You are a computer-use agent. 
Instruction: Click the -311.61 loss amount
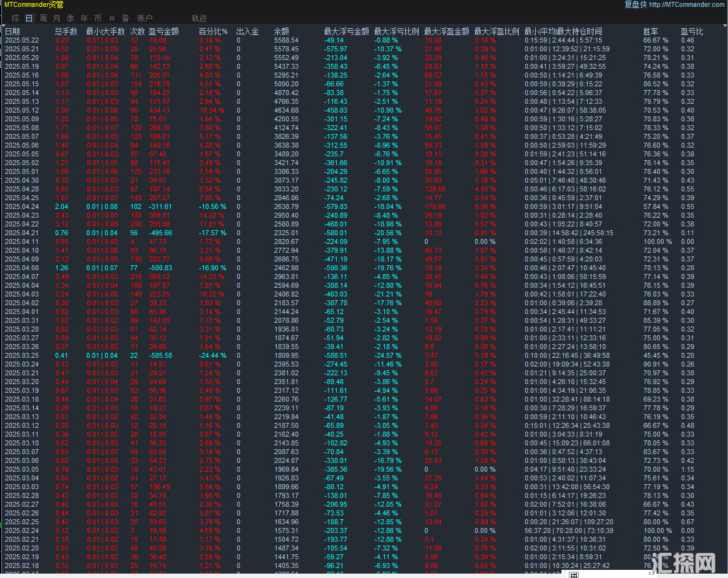tap(160, 206)
